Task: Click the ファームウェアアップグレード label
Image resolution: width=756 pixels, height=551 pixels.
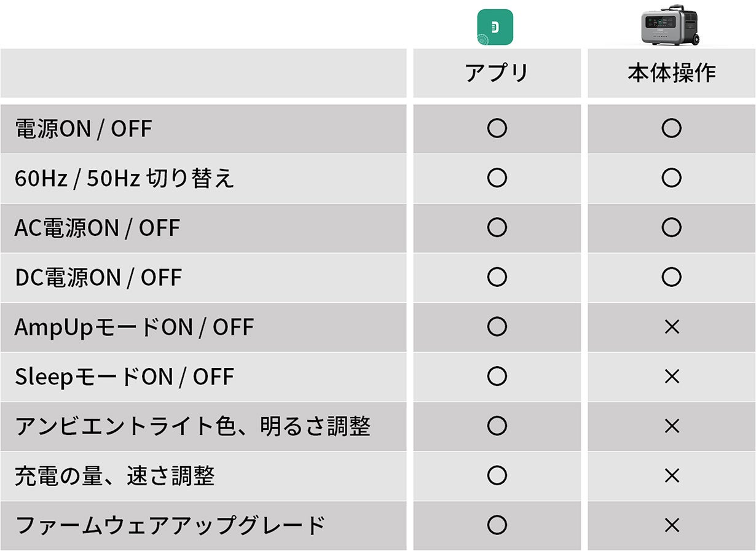Action: pyautogui.click(x=170, y=525)
